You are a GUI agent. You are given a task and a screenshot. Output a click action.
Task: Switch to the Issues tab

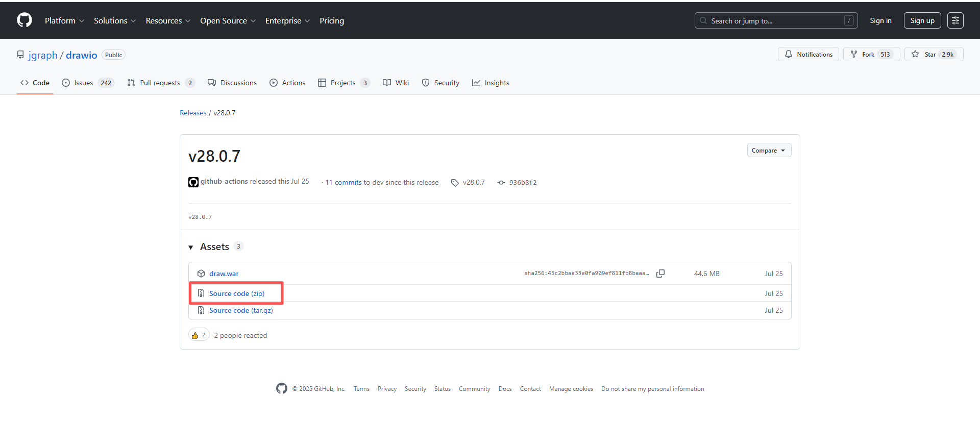[87, 83]
